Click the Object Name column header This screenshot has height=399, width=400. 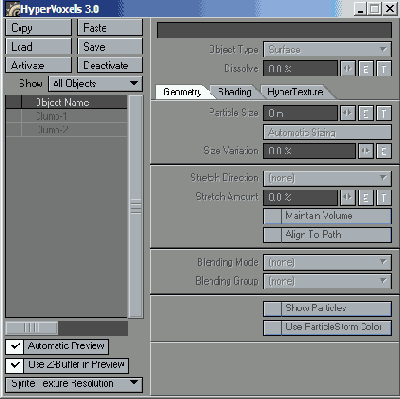click(x=74, y=102)
